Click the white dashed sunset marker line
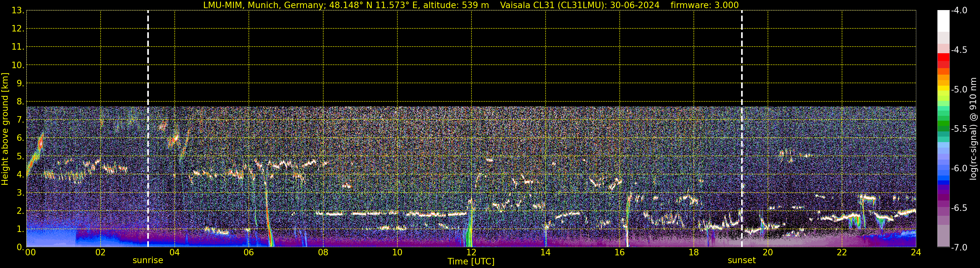The width and height of the screenshot is (980, 268). (741, 129)
